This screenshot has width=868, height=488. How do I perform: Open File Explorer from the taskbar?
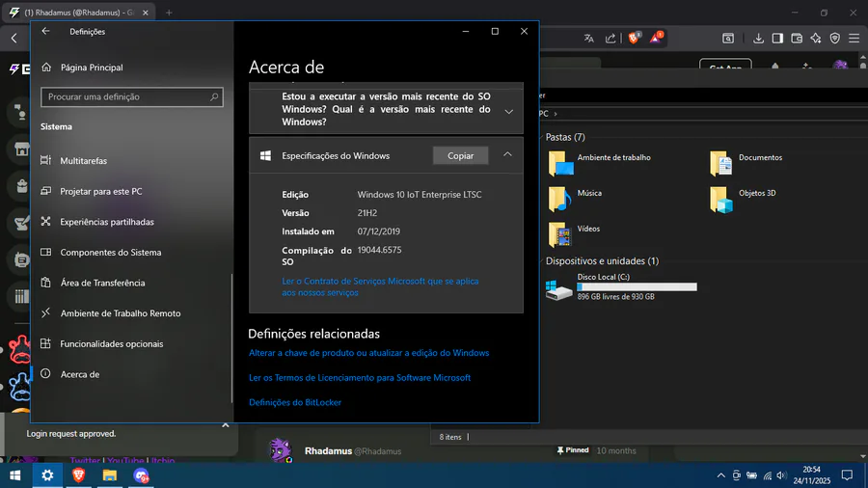point(110,475)
